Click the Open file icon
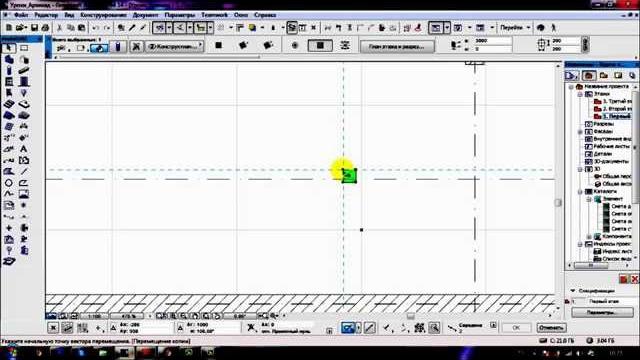640x360 pixels. [20, 27]
